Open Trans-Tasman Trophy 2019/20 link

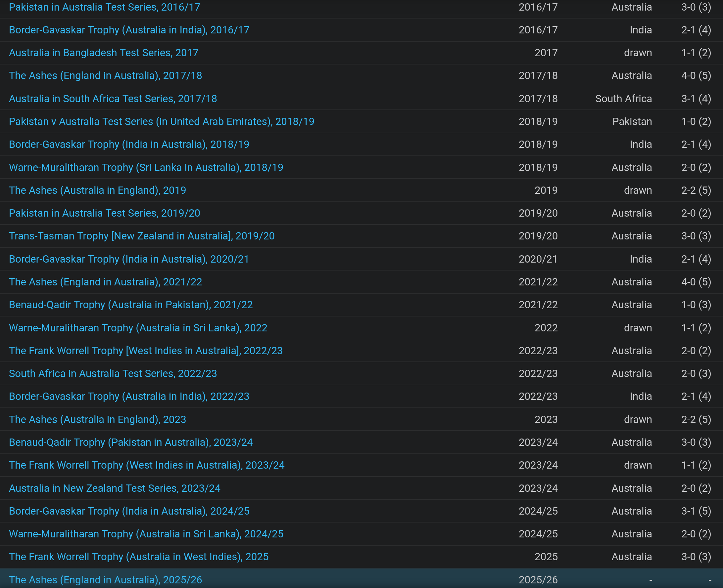[x=142, y=236]
